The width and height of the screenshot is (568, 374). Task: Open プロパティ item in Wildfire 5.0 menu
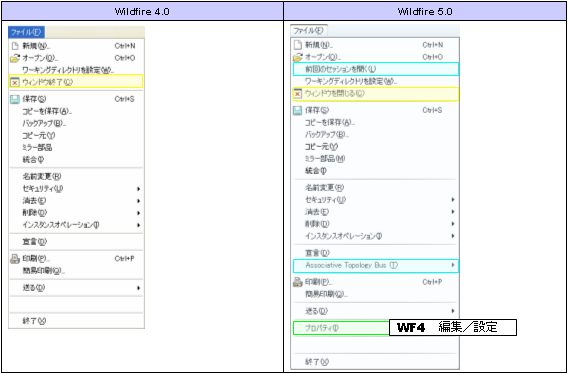click(341, 328)
